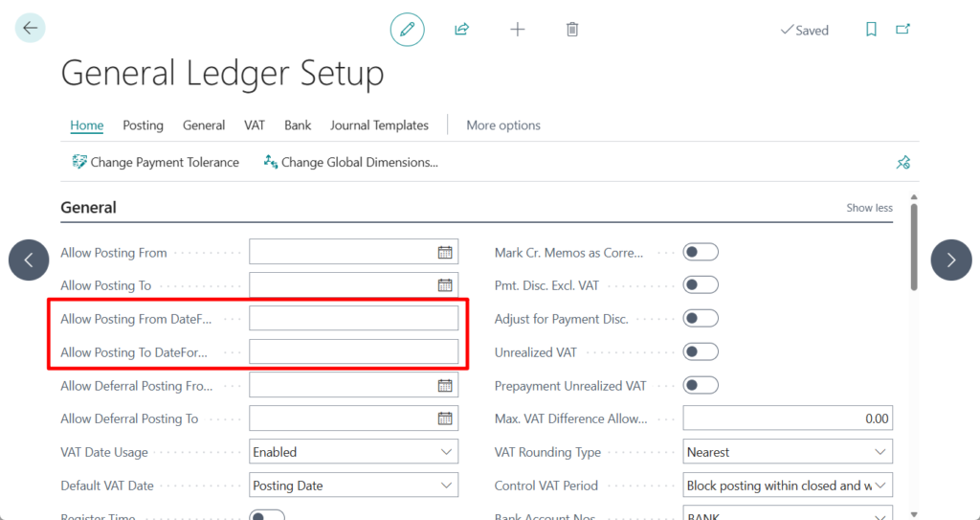The width and height of the screenshot is (980, 520).
Task: Click the share icon in header
Action: click(x=461, y=30)
